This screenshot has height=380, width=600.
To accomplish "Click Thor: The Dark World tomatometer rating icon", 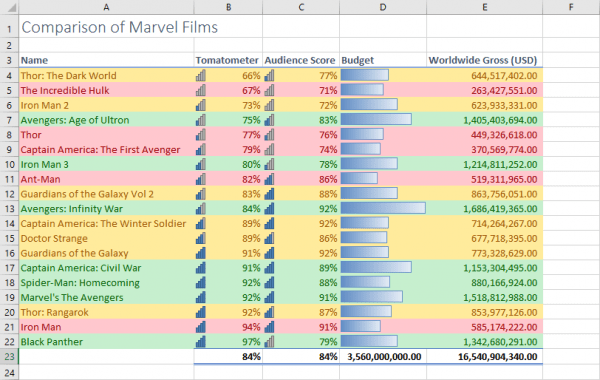I will point(201,75).
